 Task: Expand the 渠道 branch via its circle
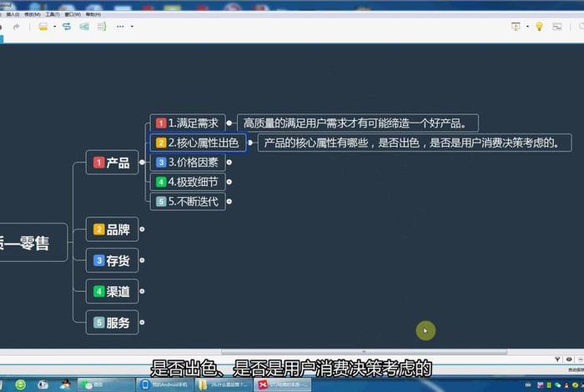click(142, 291)
